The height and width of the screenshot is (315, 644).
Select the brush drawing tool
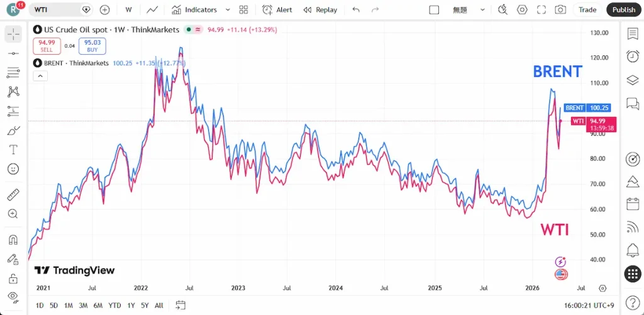(x=13, y=131)
